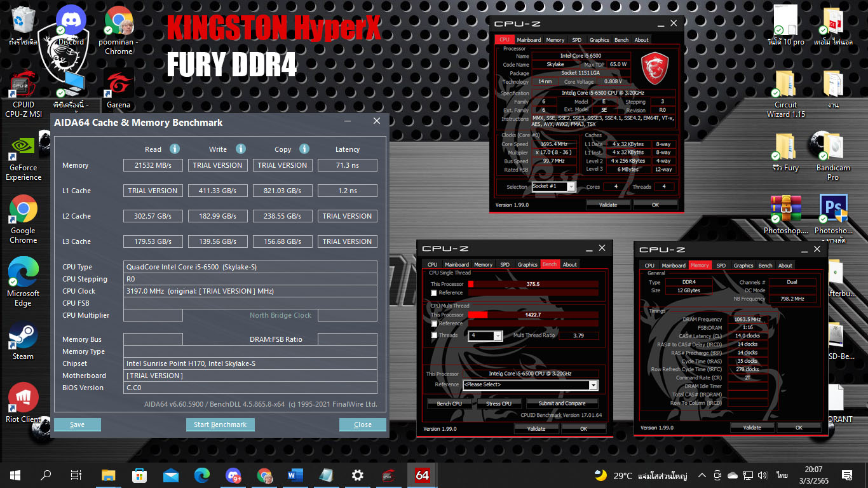The width and height of the screenshot is (868, 488).
Task: Click Validate in CPU-Z Memory window
Action: [x=752, y=428]
